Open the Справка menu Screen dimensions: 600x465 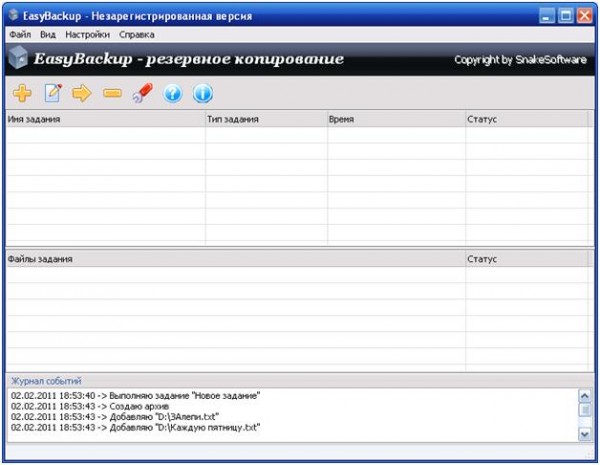(137, 34)
